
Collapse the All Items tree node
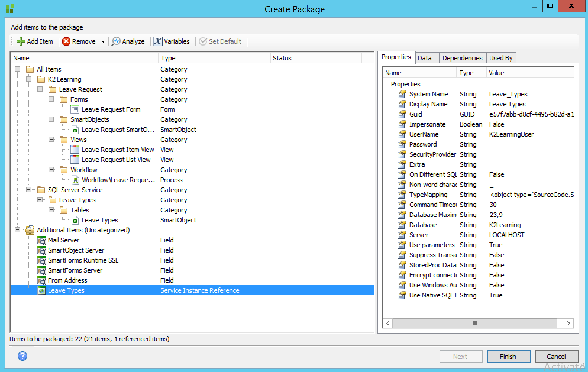point(18,69)
